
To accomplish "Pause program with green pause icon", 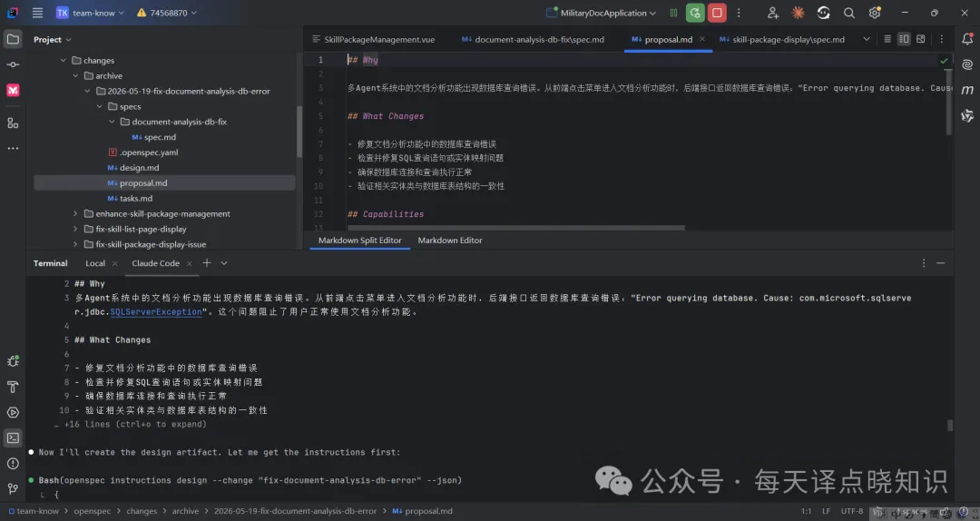I will point(673,13).
